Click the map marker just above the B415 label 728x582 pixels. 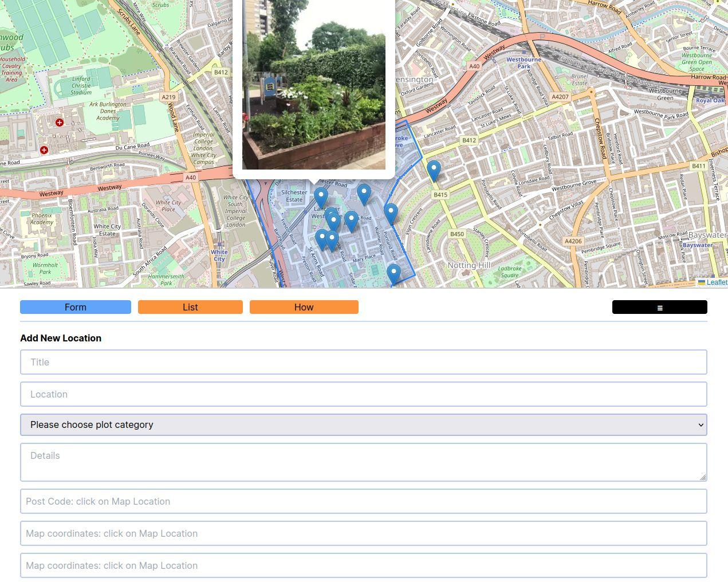pos(434,171)
